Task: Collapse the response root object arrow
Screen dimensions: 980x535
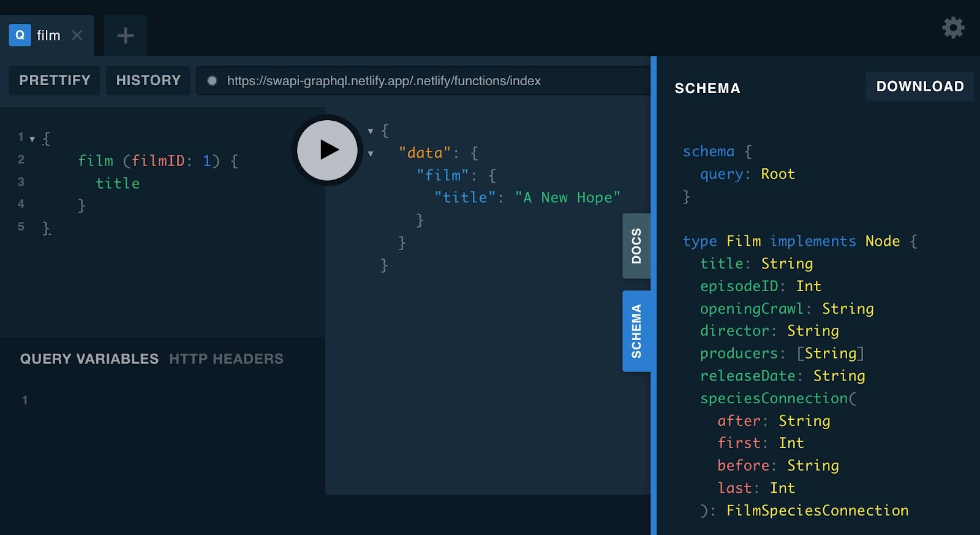Action: click(371, 131)
